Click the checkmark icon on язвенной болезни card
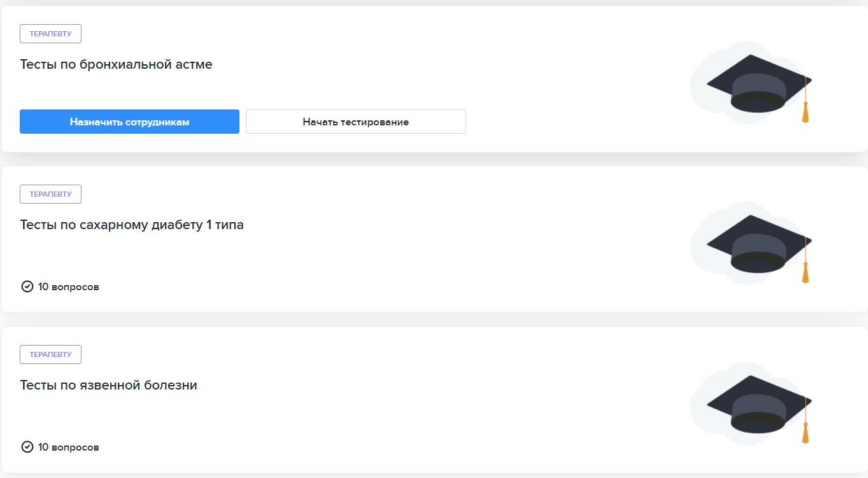868x478 pixels. tap(27, 447)
